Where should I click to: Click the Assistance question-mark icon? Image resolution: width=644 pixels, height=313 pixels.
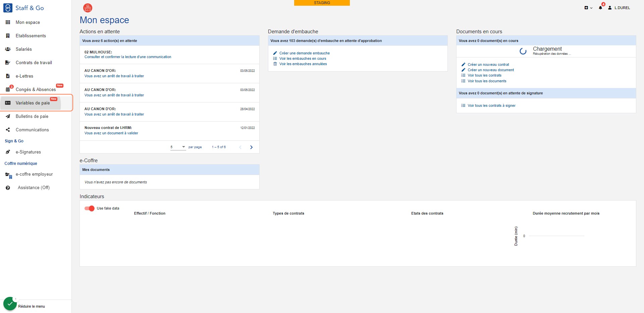click(8, 188)
